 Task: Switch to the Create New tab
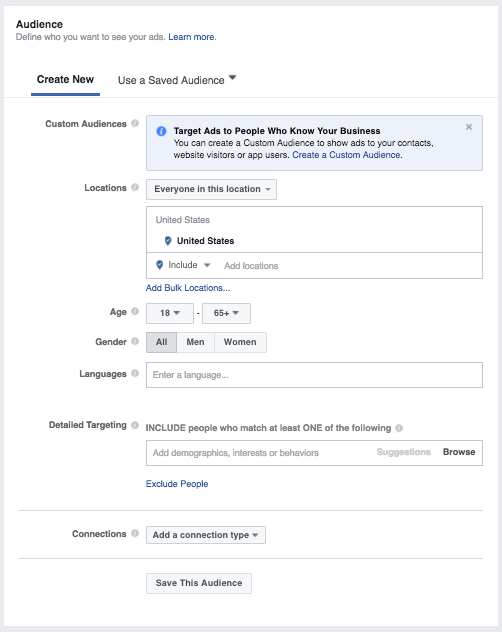[x=65, y=80]
